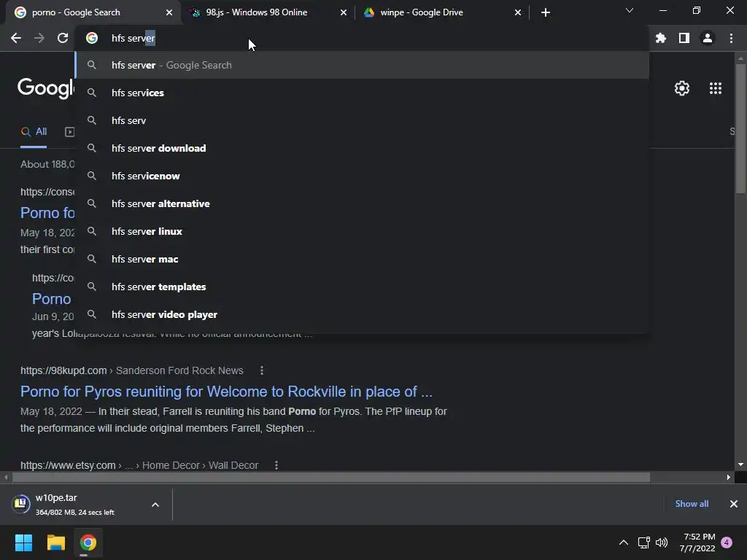Close the 98.js Windows 98 Online tab
This screenshot has width=747, height=560.
point(344,12)
